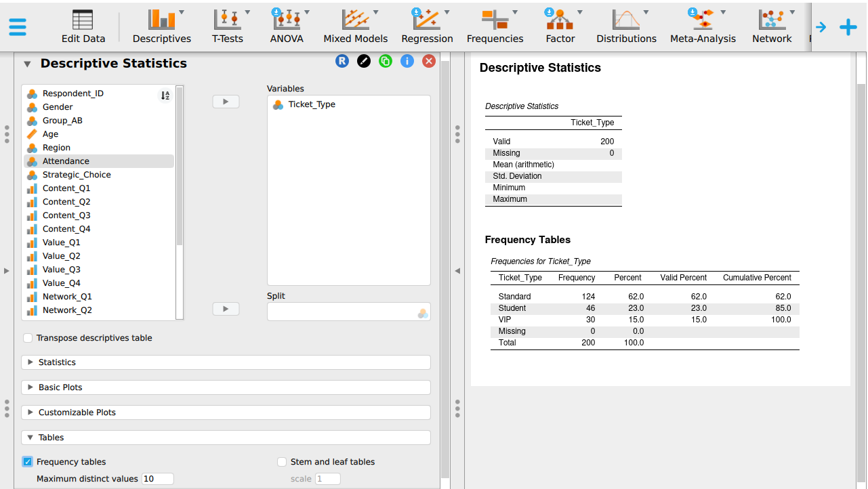Screen dimensions: 868x489
Task: Remove the analysis with the red X
Action: (429, 61)
